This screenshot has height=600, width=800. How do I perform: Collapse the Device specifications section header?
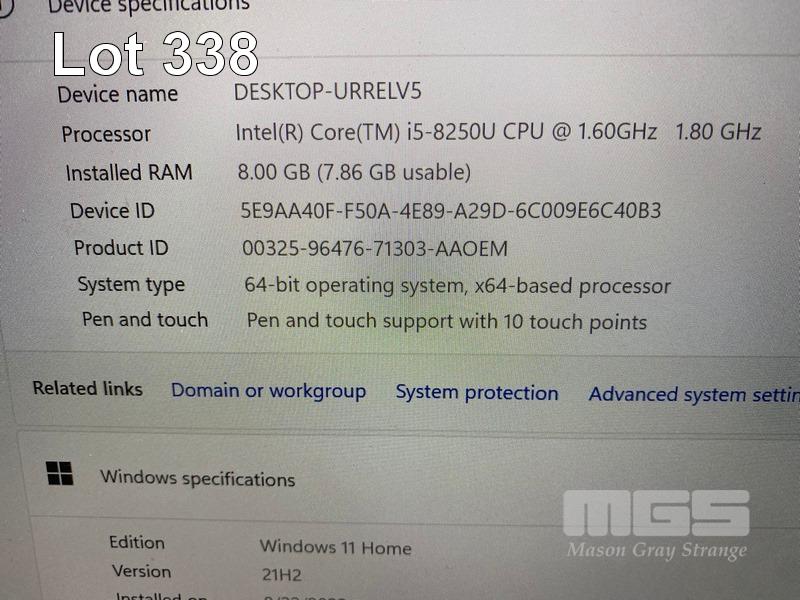click(x=400, y=7)
